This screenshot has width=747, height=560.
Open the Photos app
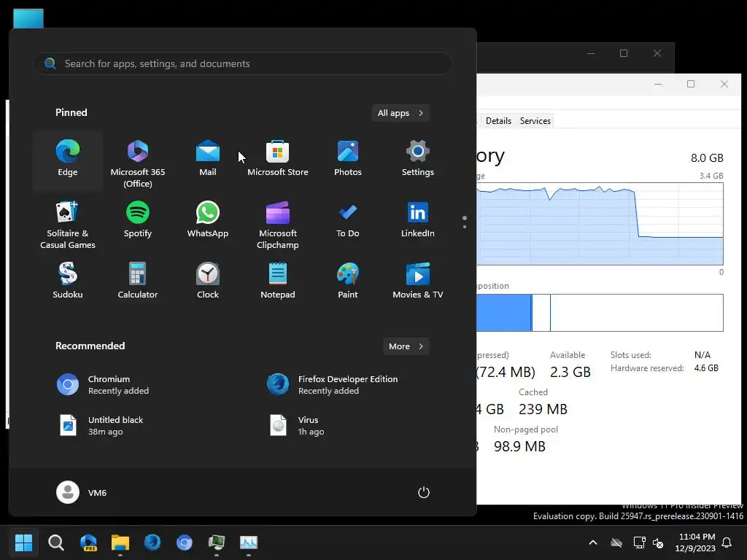348,161
